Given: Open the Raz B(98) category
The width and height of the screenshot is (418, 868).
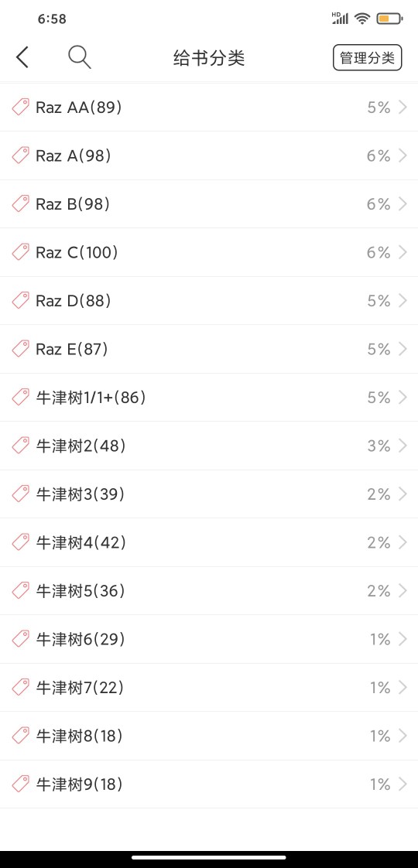Looking at the screenshot, I should click(x=209, y=203).
